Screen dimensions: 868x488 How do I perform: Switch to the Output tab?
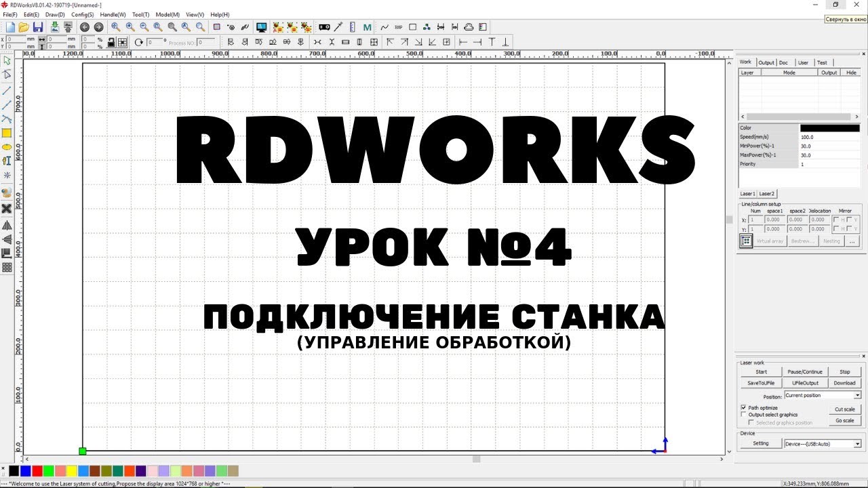[x=766, y=62]
